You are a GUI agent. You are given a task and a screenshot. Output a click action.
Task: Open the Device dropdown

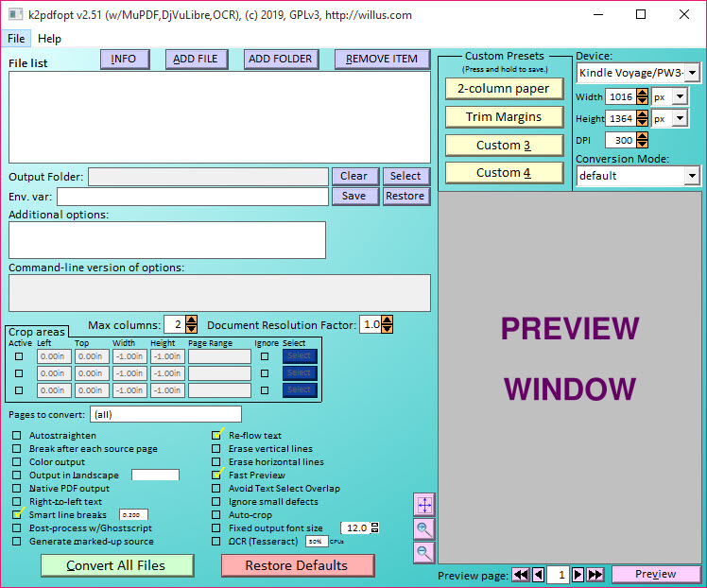pos(693,73)
